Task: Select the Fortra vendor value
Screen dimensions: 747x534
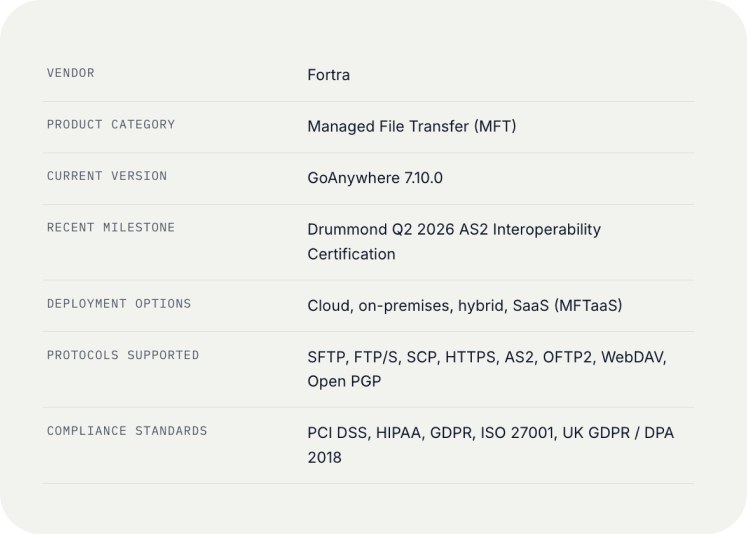Action: coord(329,75)
